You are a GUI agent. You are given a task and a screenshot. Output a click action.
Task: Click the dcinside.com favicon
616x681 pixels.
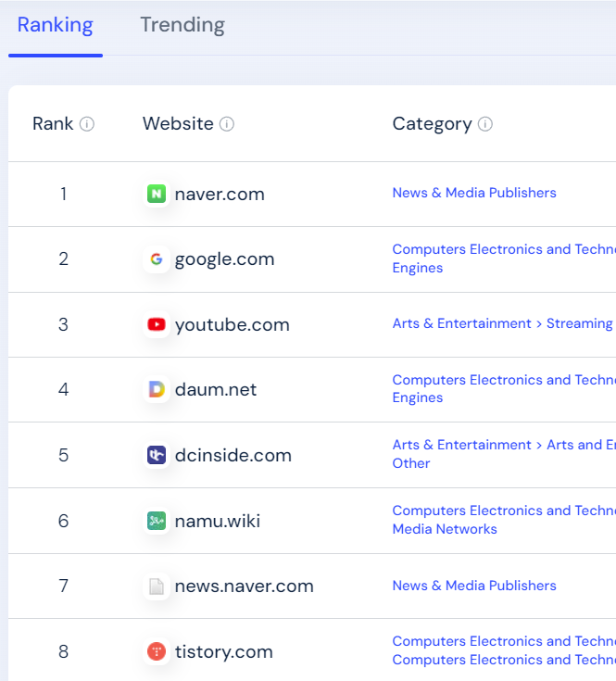pos(157,455)
